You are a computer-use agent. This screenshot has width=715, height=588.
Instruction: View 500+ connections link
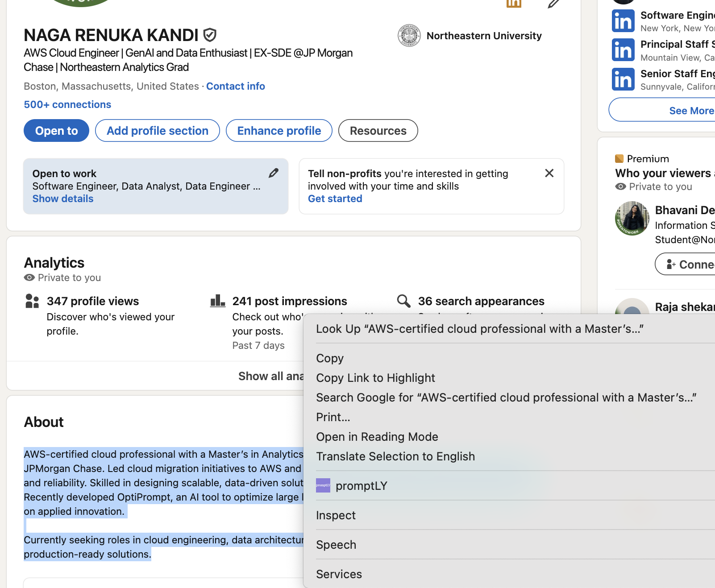67,104
